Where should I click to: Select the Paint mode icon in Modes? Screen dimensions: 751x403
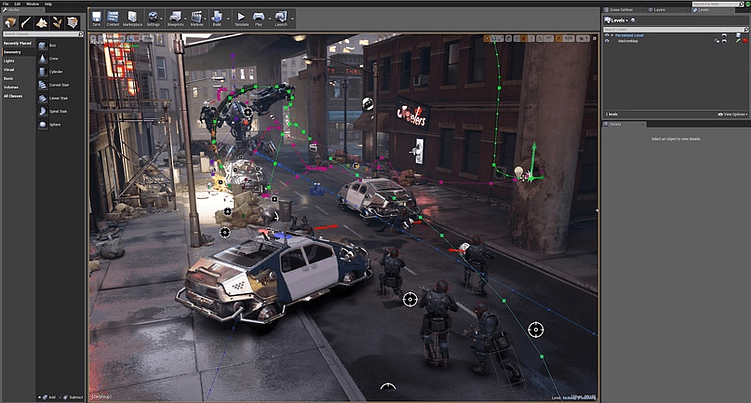tap(26, 22)
